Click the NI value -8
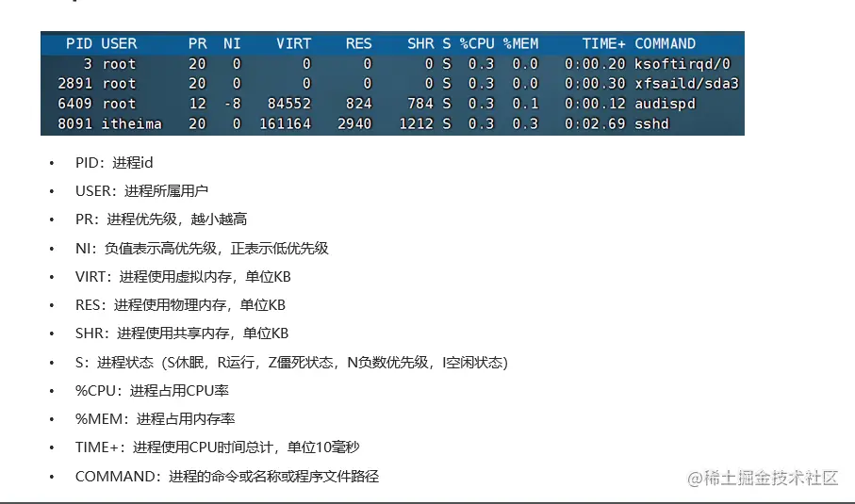 [x=233, y=104]
